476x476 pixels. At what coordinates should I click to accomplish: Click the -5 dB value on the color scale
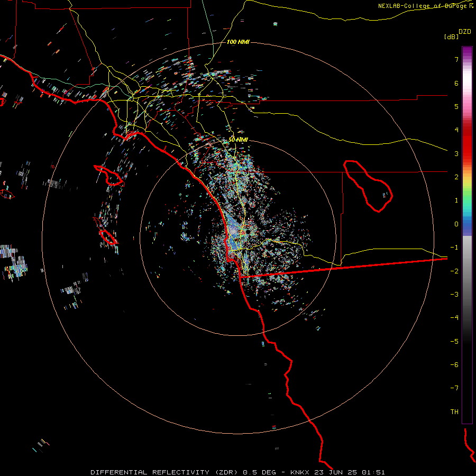coord(454,341)
